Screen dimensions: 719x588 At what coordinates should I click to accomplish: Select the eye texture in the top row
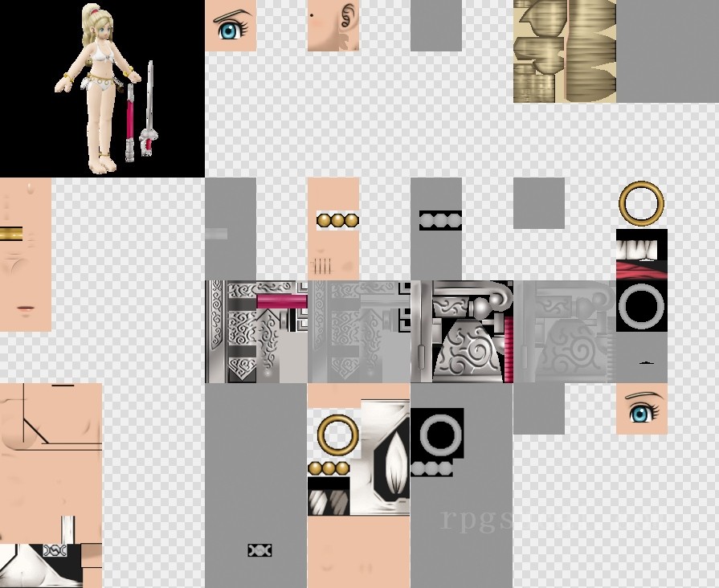tap(231, 26)
